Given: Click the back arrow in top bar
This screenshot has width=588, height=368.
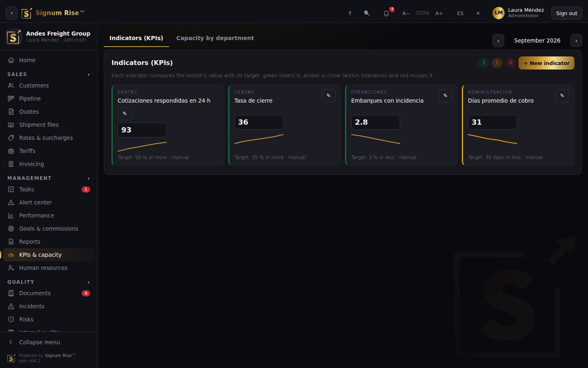Looking at the screenshot, I should click(x=12, y=13).
